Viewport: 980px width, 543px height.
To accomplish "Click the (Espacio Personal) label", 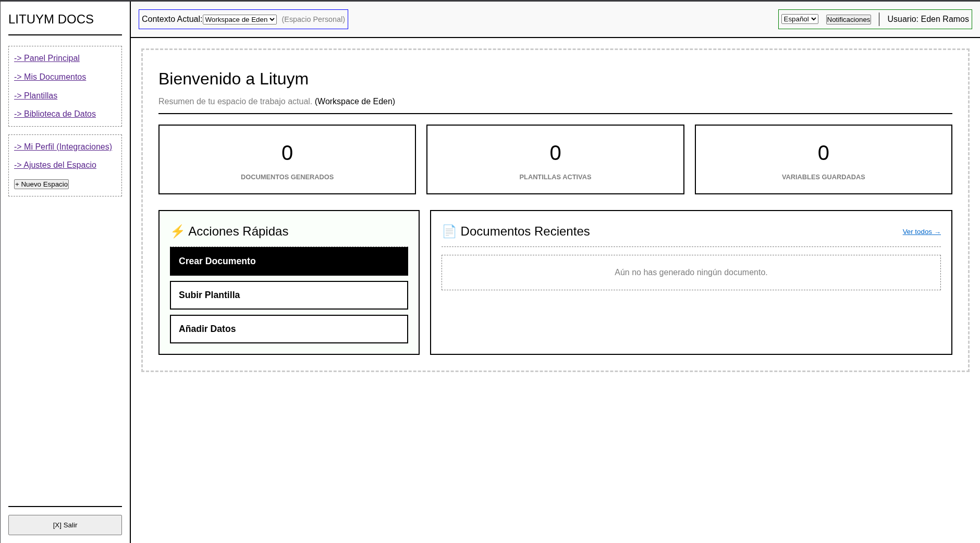I will point(313,19).
